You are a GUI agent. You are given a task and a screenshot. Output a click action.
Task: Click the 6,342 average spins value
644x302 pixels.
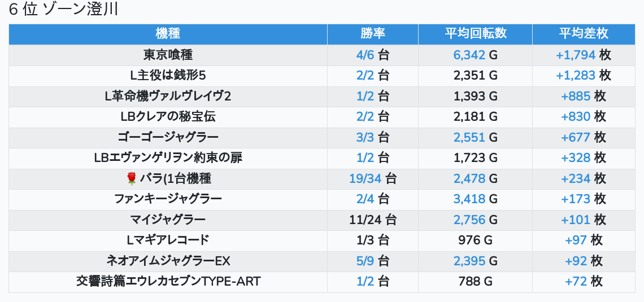tap(469, 55)
